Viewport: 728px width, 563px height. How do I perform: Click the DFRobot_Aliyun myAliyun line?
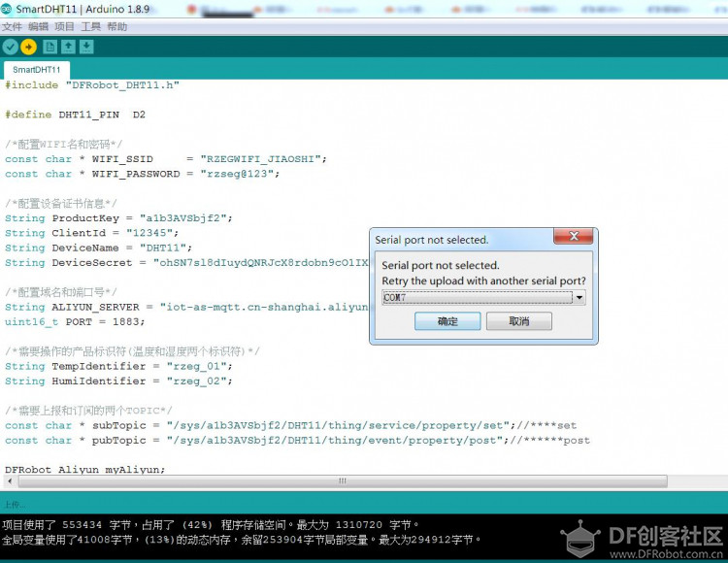click(85, 469)
